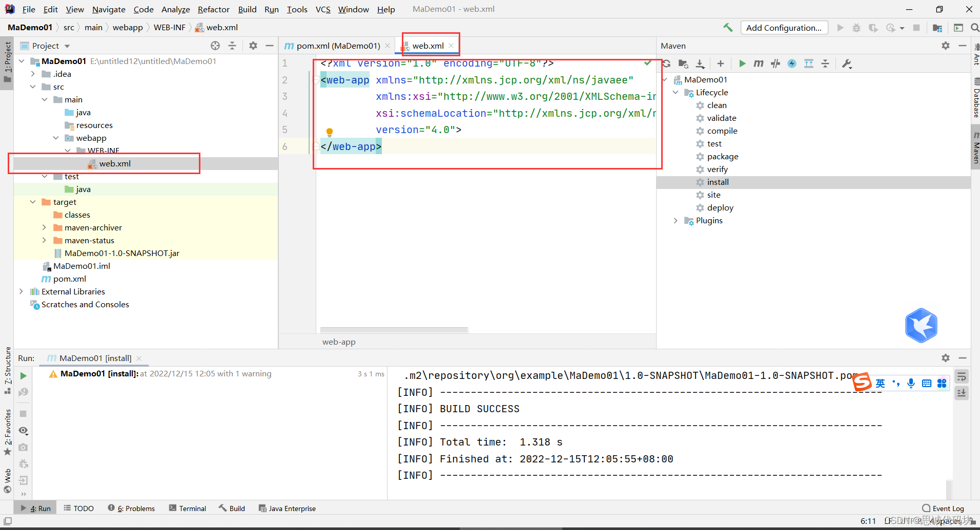This screenshot has width=980, height=530.
Task: Open the Project panel settings gear
Action: pos(253,46)
